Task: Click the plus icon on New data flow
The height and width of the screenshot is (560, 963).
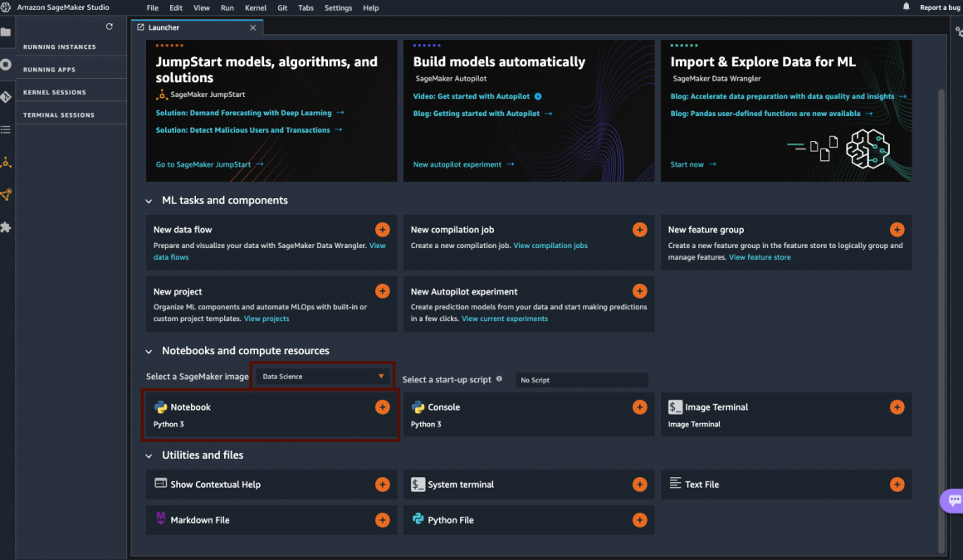Action: click(x=382, y=230)
